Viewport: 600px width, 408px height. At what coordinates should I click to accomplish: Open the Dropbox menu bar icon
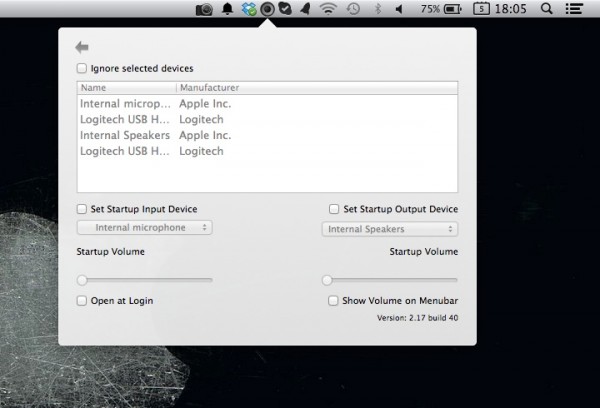tap(249, 9)
